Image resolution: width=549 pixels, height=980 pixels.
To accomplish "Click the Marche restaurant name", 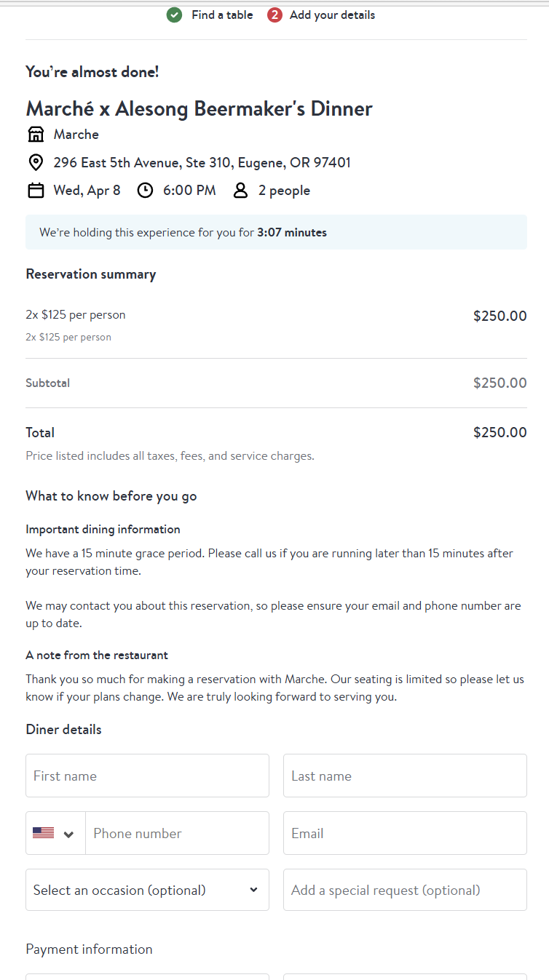I will [x=76, y=135].
